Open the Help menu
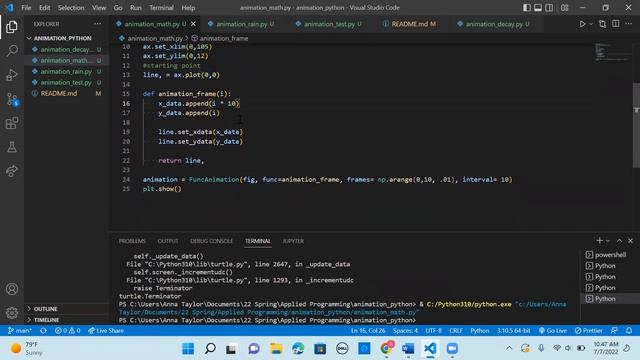The image size is (640, 360). (x=188, y=8)
